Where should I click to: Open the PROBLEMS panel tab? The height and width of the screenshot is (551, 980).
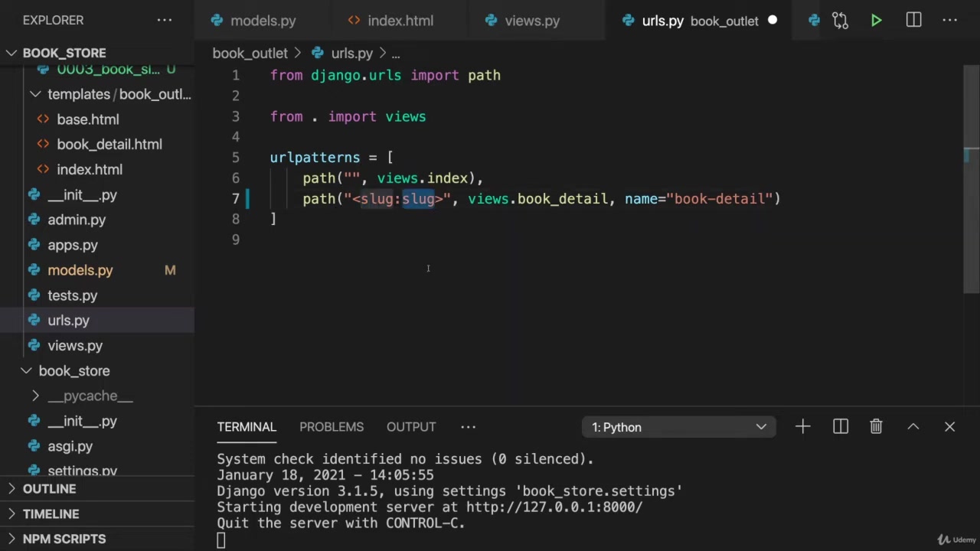331,427
